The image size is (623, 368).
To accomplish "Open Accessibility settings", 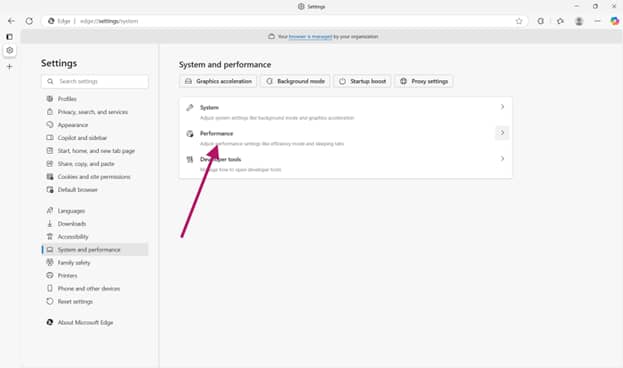I will pos(95,237).
